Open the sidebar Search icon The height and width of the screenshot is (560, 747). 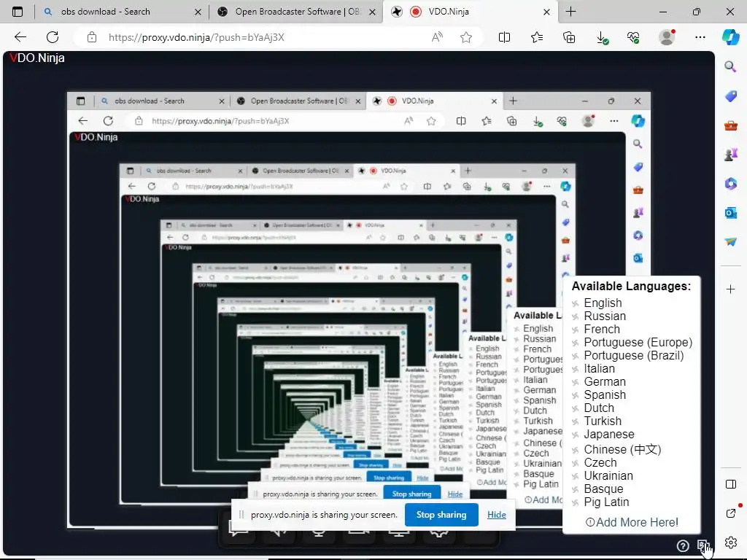730,66
